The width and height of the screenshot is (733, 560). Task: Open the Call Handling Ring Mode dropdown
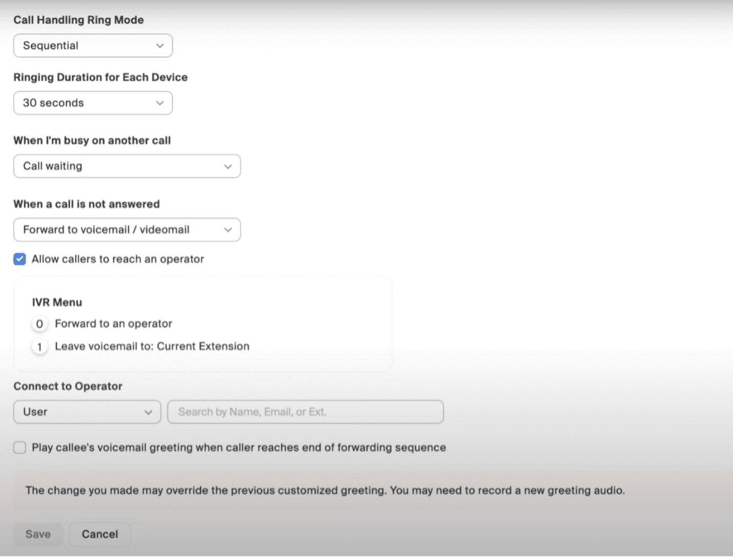pos(93,46)
